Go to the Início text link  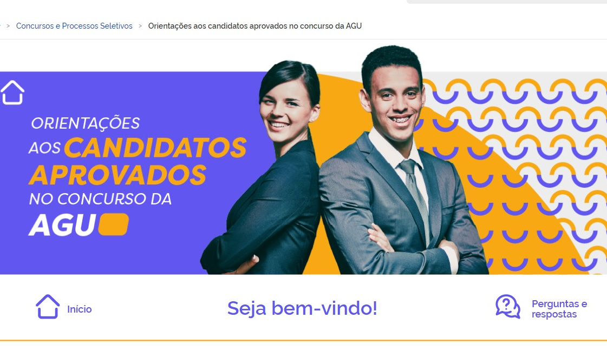[80, 309]
